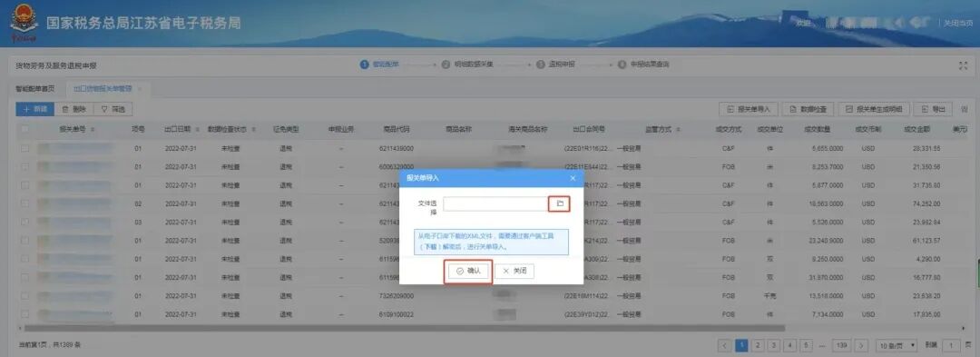Click the 成交金额 column header
980x357 pixels.
click(916, 129)
